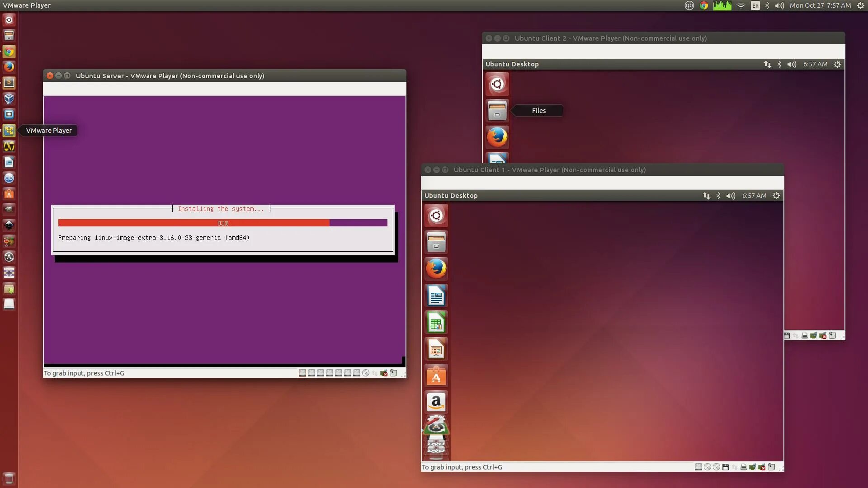Open the Dash in Ubuntu Client 1
The image size is (868, 488).
click(436, 216)
